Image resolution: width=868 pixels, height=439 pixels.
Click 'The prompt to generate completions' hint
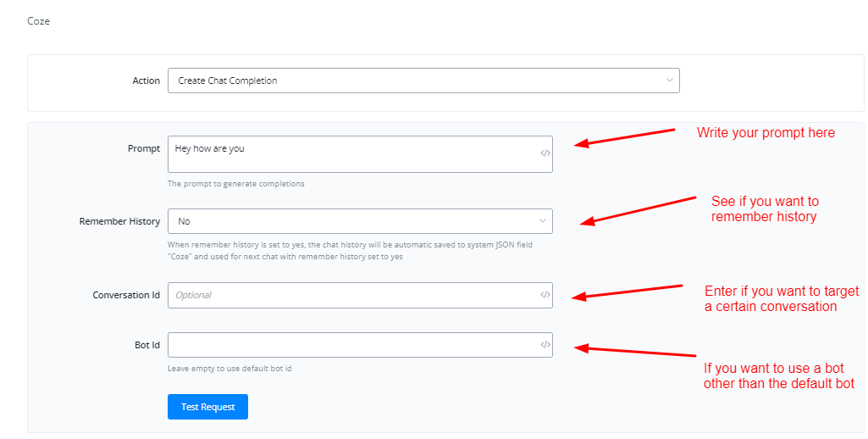pyautogui.click(x=235, y=184)
